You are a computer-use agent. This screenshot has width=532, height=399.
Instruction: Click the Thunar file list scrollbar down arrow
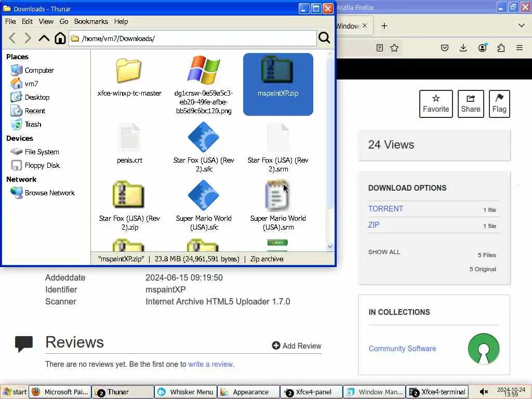pyautogui.click(x=330, y=247)
